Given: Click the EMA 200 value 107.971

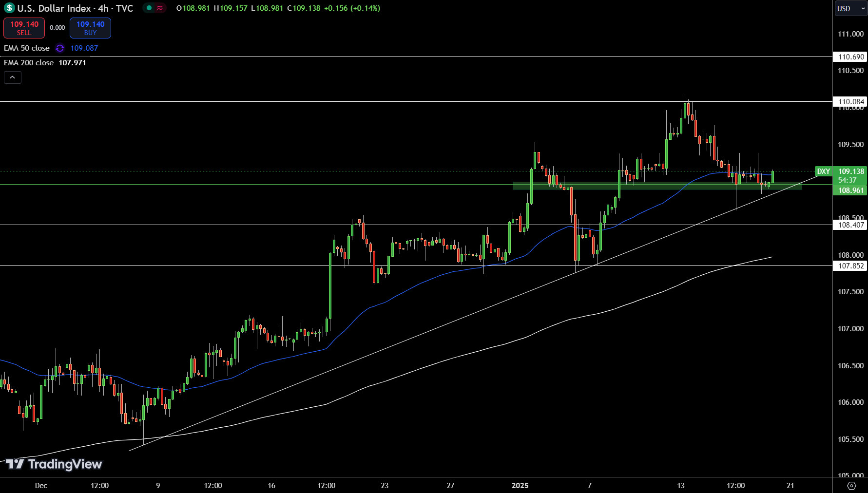Looking at the screenshot, I should pos(72,63).
